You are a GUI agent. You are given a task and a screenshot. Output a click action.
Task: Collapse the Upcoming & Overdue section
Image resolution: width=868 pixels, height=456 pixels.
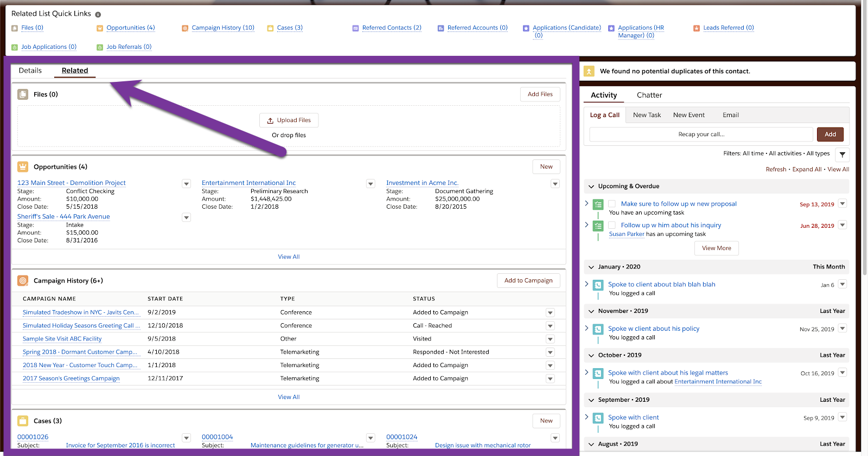coord(591,187)
